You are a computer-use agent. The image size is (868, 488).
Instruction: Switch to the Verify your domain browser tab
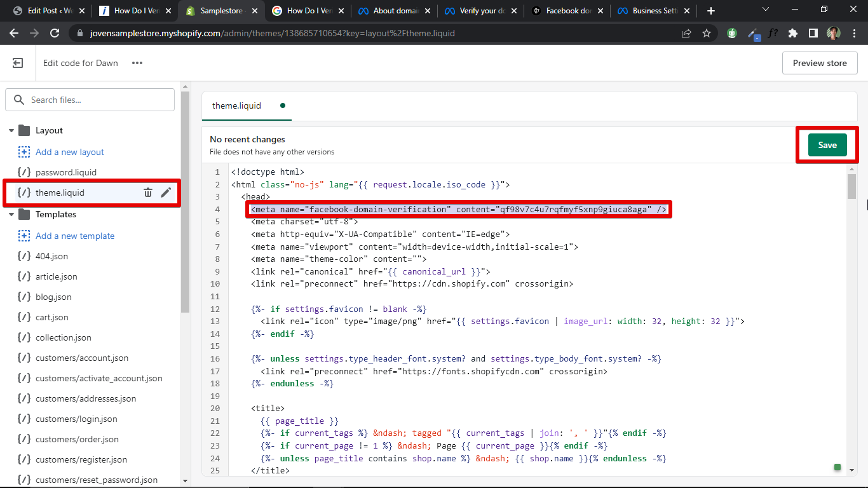[480, 11]
